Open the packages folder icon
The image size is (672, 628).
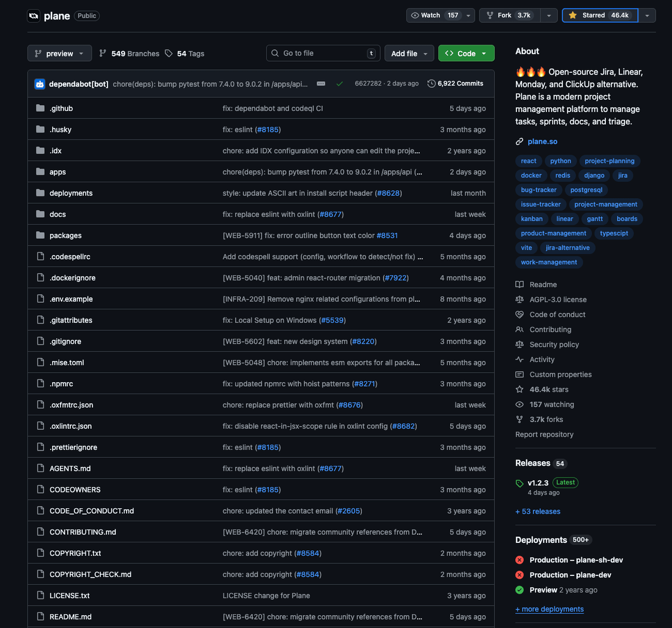(40, 235)
